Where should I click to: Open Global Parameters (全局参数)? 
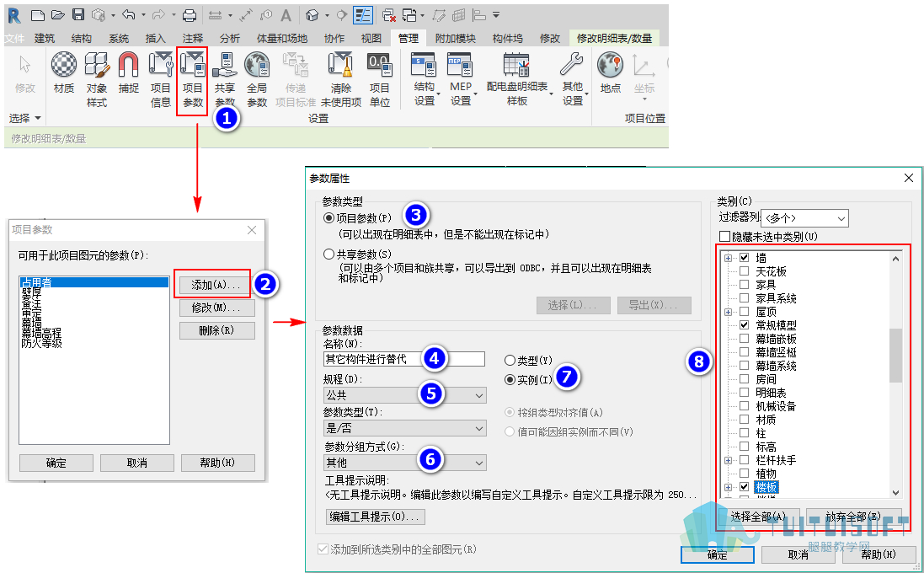tap(257, 79)
